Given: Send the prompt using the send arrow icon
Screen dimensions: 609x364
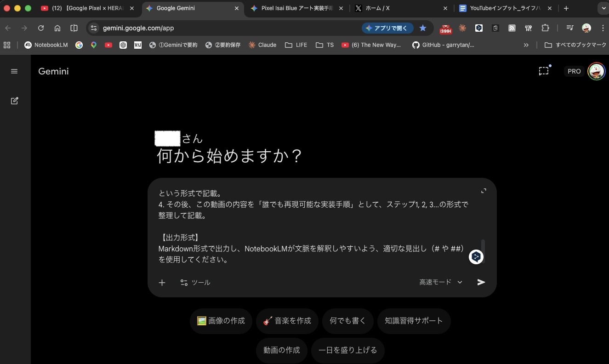Looking at the screenshot, I should coord(481,282).
